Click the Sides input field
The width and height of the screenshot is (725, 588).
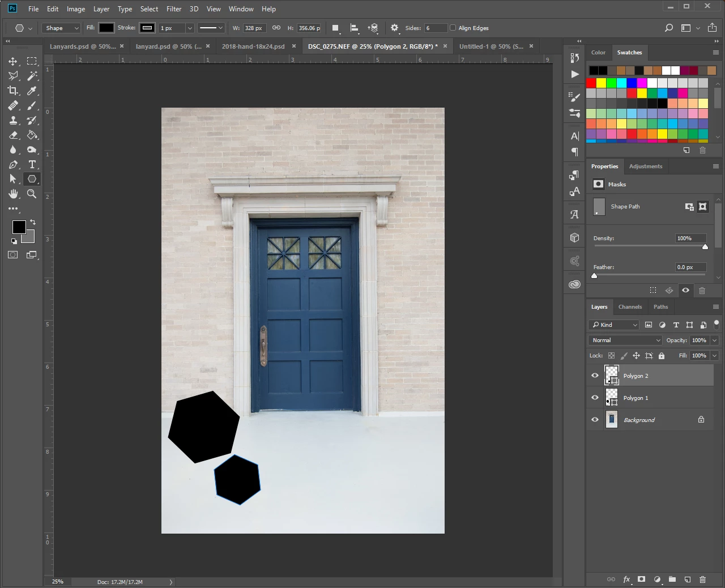point(436,28)
